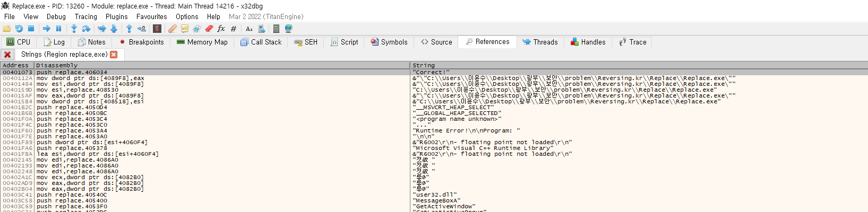This screenshot has height=212, width=868.
Task: Click the Strings search icon
Action: pyautogui.click(x=248, y=29)
